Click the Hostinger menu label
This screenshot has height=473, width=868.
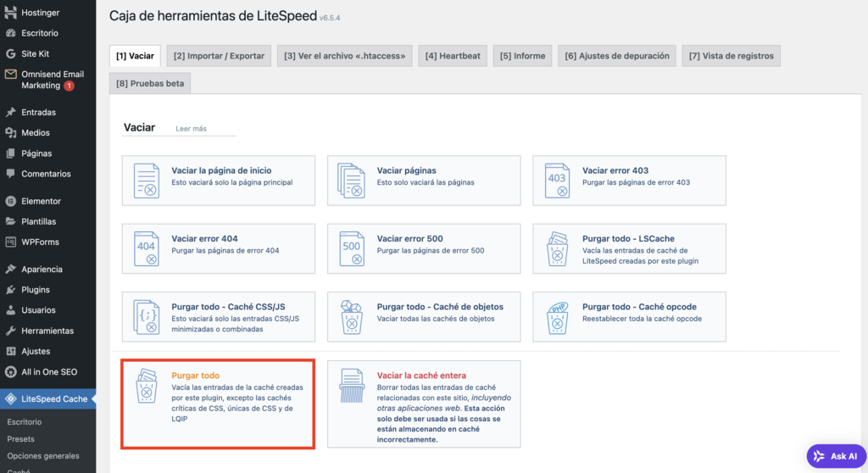click(41, 12)
